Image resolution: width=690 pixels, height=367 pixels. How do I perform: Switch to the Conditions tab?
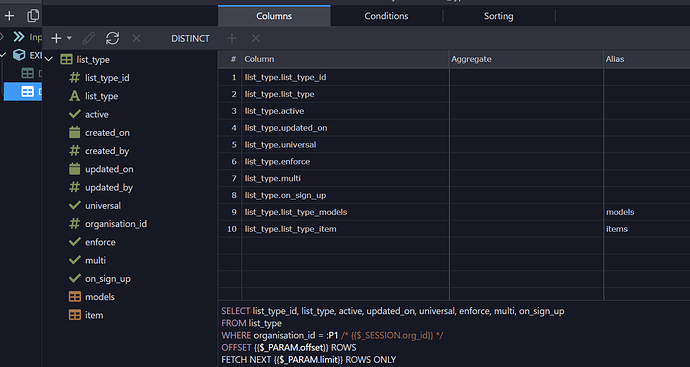click(x=386, y=16)
